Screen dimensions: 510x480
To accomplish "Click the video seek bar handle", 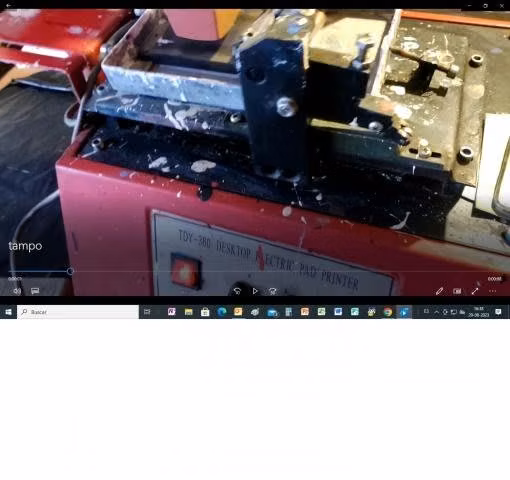I will (x=70, y=271).
